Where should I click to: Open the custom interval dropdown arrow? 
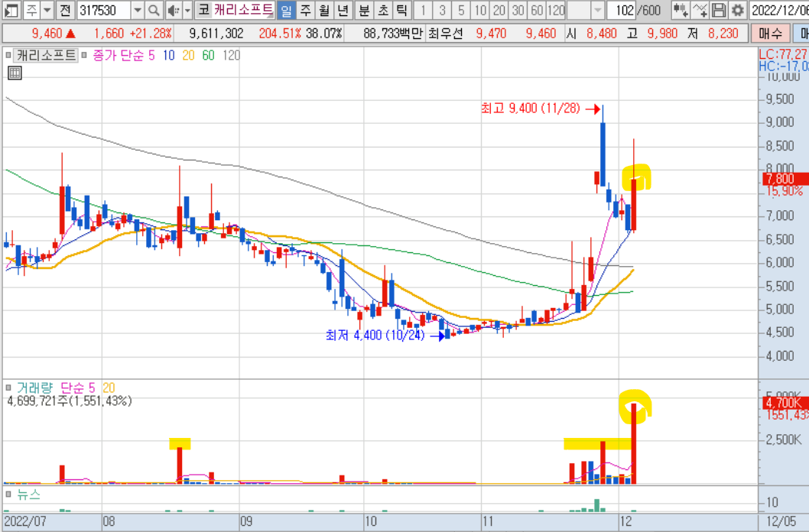click(x=597, y=10)
